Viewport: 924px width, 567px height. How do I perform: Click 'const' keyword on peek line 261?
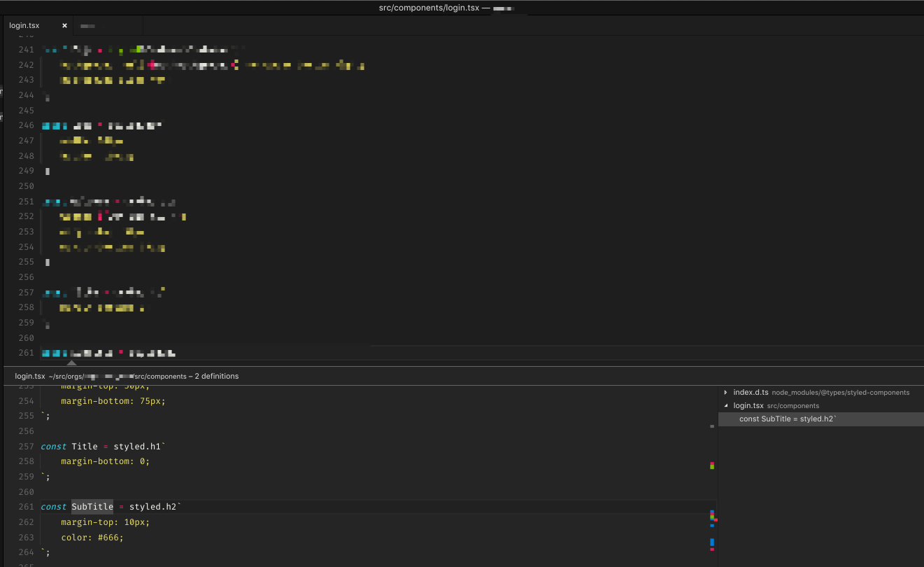[x=53, y=507]
